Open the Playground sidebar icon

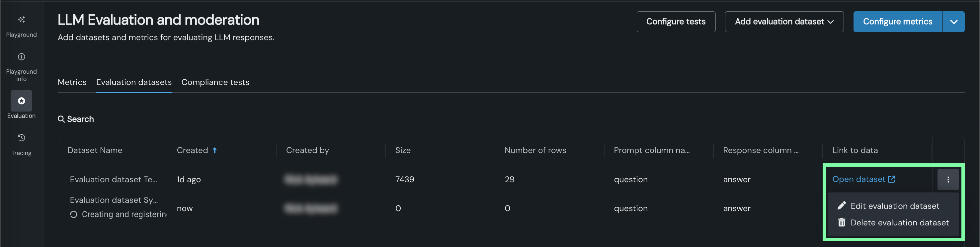pos(21,20)
